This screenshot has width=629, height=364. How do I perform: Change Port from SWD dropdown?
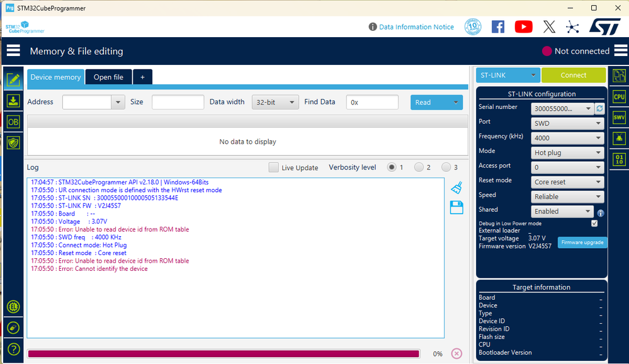tap(567, 123)
